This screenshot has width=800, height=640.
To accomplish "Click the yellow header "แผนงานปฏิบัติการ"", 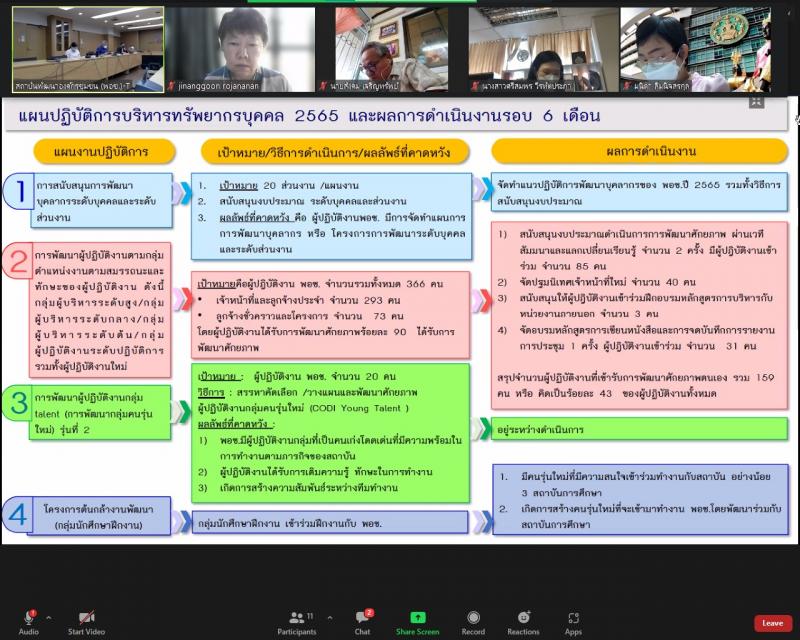I will coord(104,152).
